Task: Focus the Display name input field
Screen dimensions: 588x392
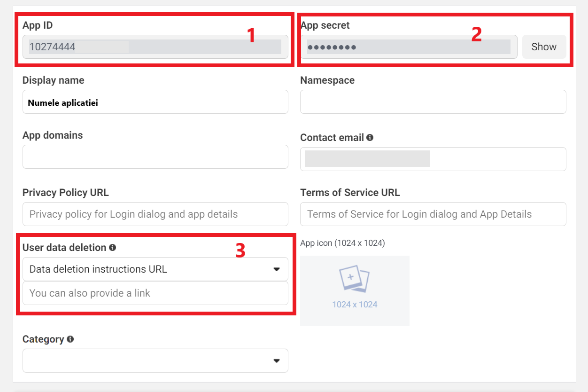Action: coord(155,102)
